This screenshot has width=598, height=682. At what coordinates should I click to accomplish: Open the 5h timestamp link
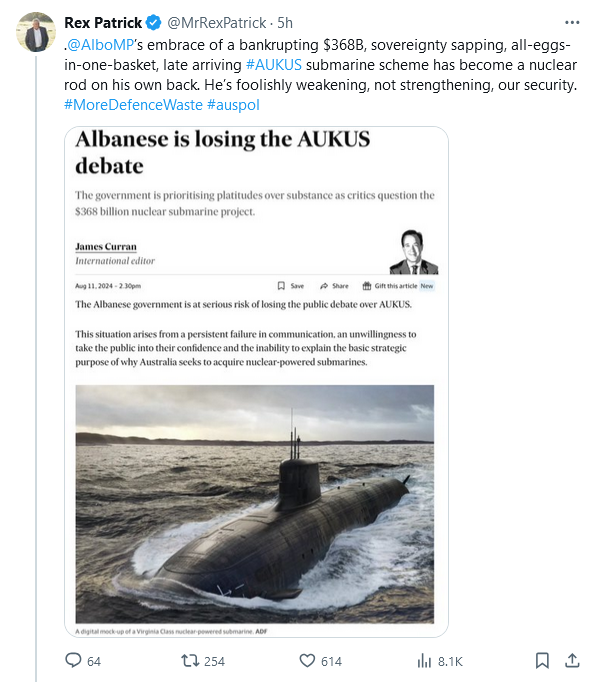pyautogui.click(x=285, y=23)
